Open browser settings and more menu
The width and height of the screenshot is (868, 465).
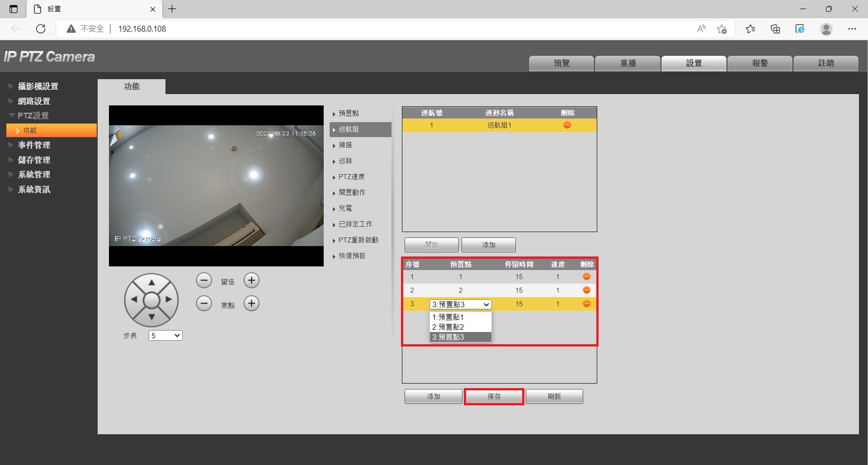click(852, 29)
